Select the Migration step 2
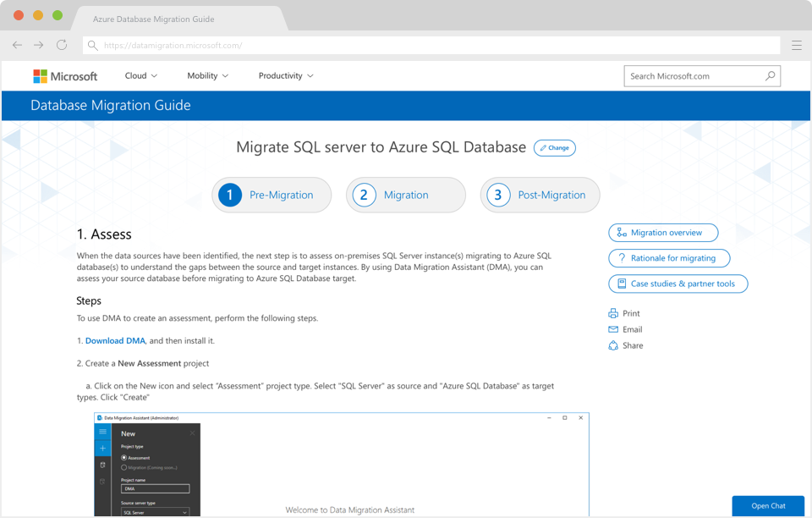Screen dimensions: 812x518 405,195
